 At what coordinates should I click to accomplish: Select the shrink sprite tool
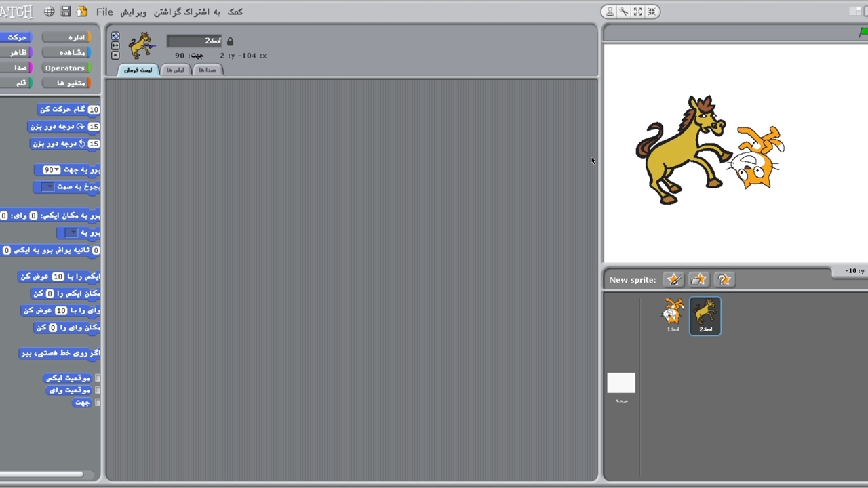pos(652,12)
